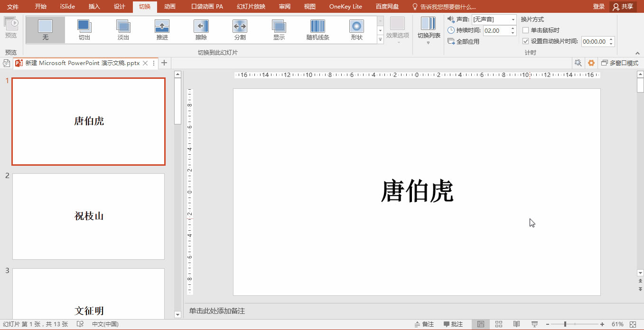Click 全部应用 apply to all button

point(463,41)
